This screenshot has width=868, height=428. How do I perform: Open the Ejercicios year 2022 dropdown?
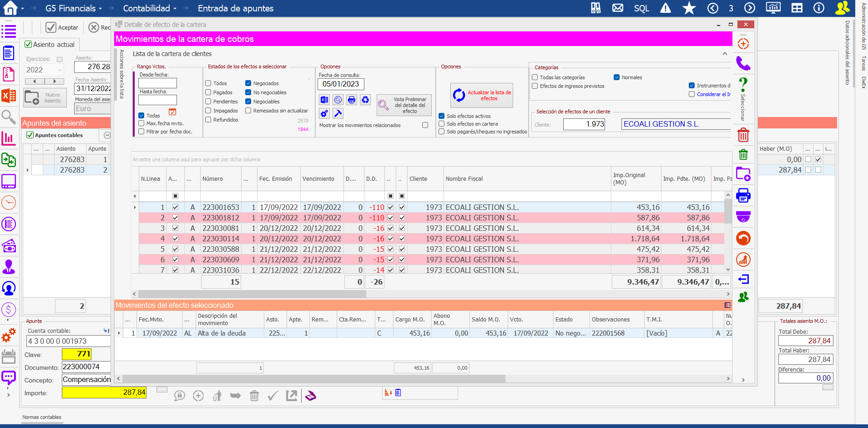pyautogui.click(x=60, y=70)
